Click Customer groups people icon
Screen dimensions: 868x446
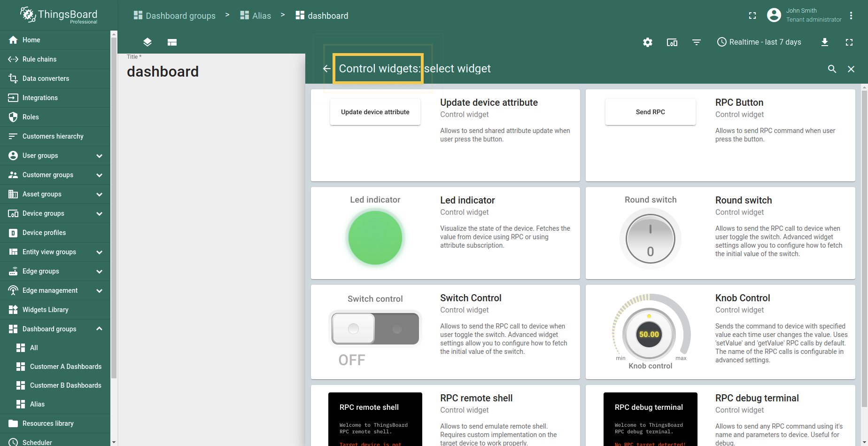[13, 175]
